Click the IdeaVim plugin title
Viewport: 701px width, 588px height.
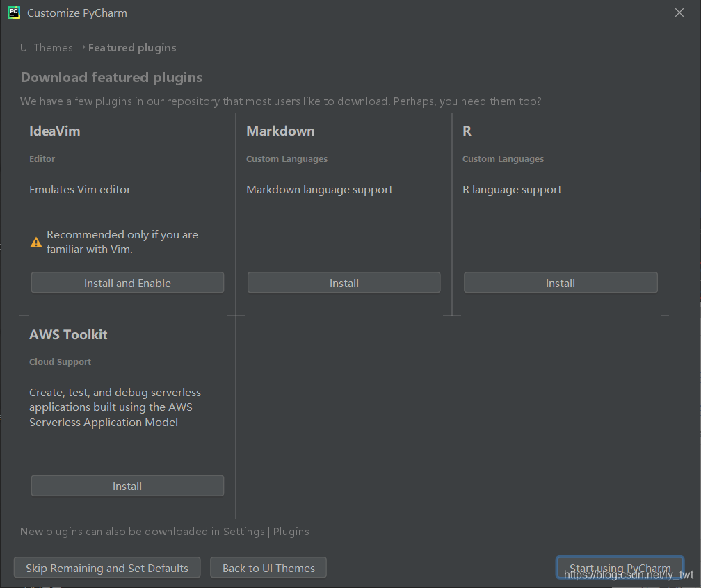pos(54,131)
